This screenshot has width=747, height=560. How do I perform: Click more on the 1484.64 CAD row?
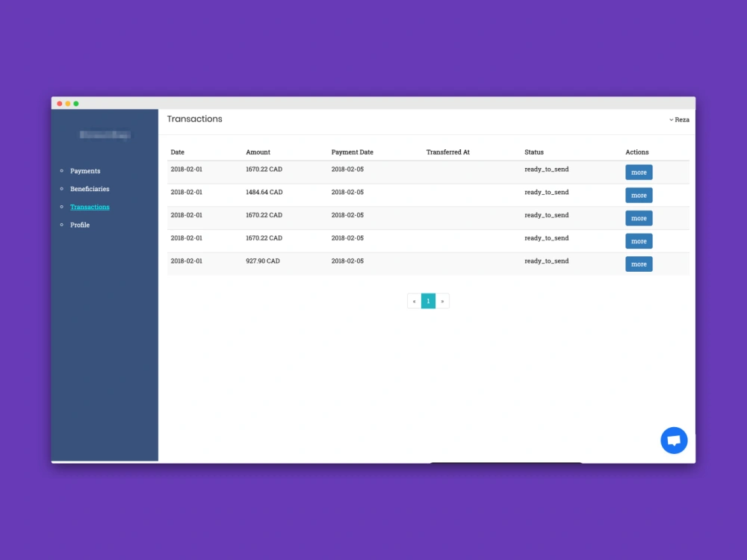point(639,195)
